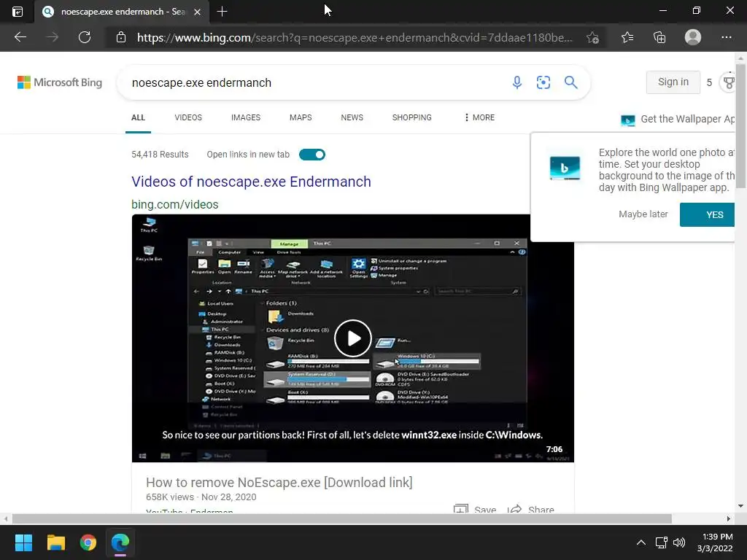Close the noescape.exe endermanch tab
747x560 pixels.
pos(197,12)
